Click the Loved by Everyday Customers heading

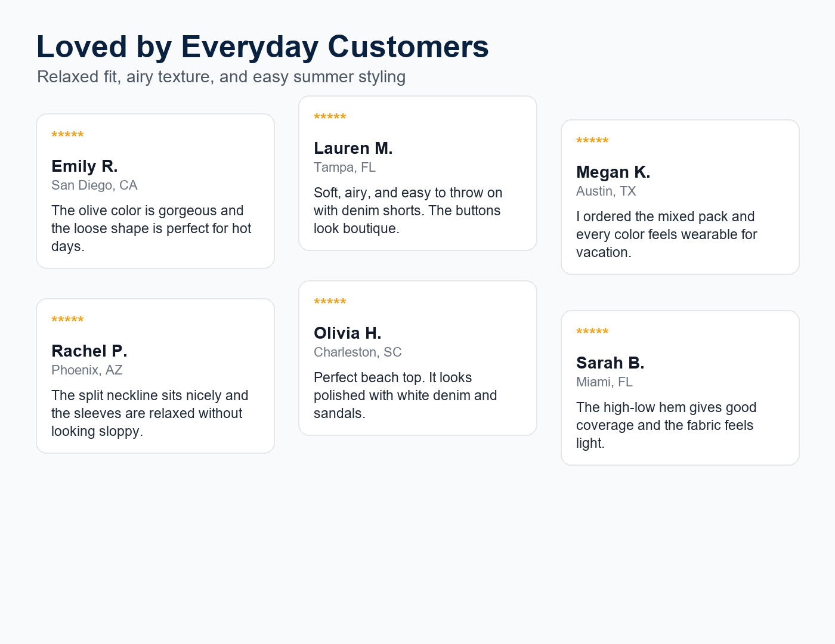click(262, 47)
